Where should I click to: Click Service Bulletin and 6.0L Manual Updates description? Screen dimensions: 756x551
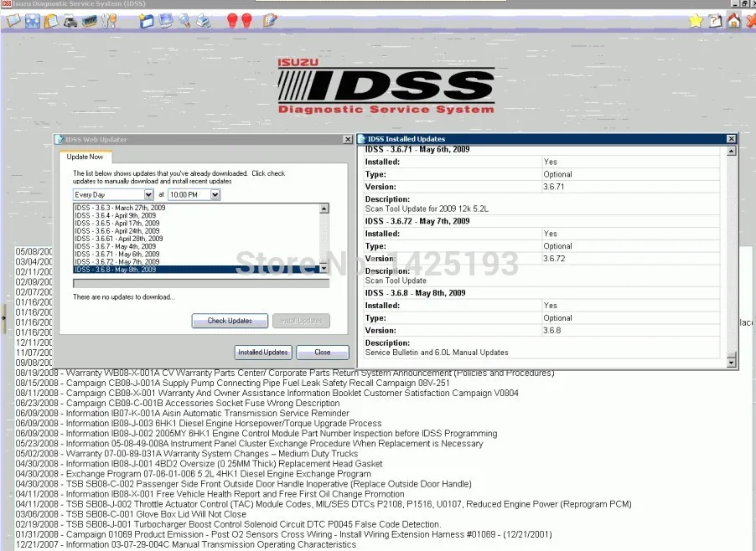[437, 353]
